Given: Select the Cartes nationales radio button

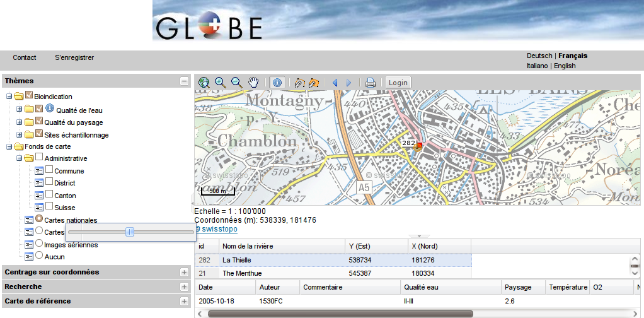Looking at the screenshot, I should [x=39, y=218].
